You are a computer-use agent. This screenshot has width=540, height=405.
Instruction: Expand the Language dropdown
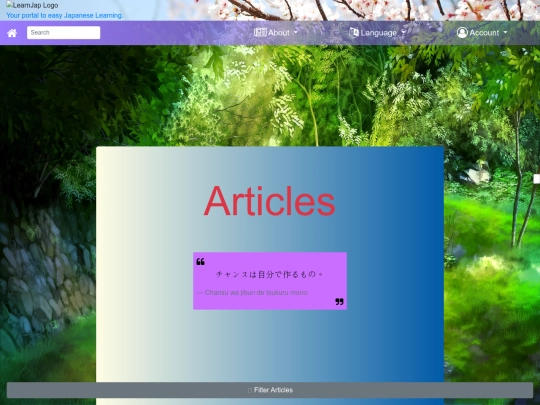(377, 33)
